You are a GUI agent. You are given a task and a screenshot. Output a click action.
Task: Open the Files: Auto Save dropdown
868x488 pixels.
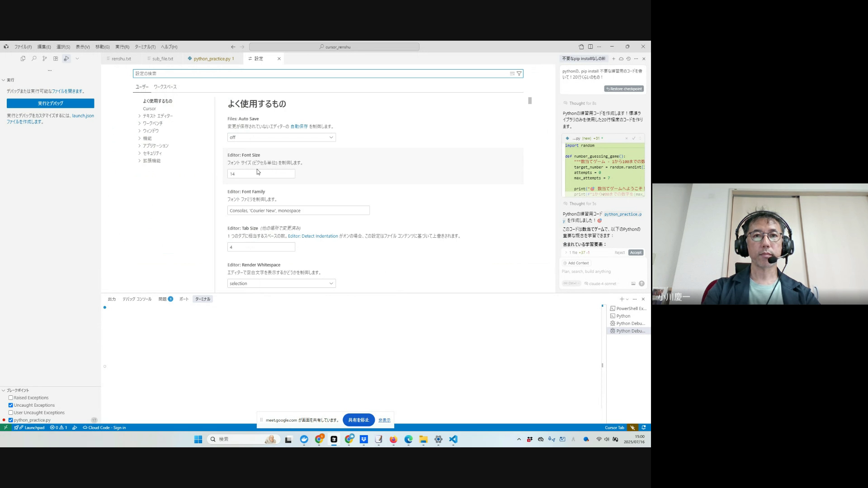pos(281,137)
